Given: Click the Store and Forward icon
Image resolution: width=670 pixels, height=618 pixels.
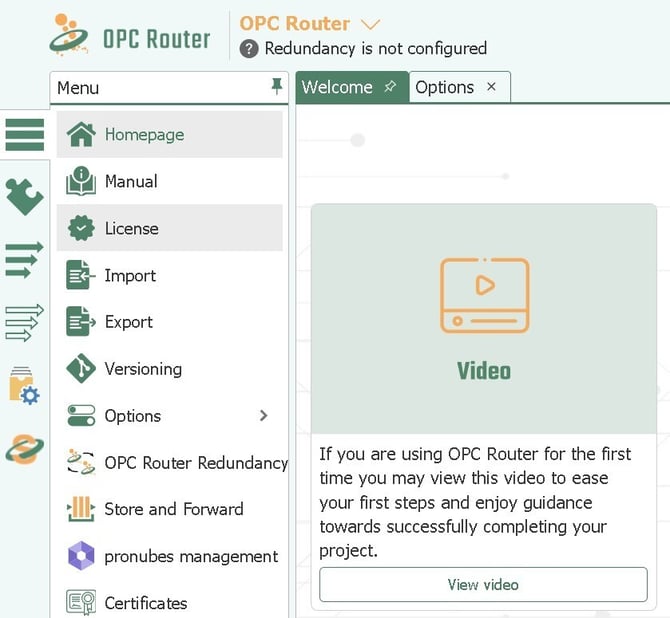Looking at the screenshot, I should coord(81,509).
